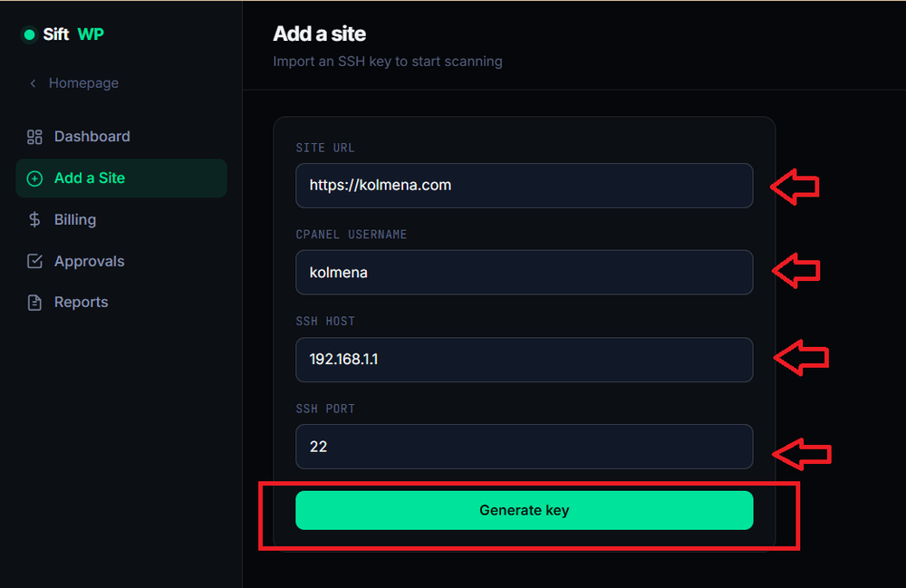The image size is (906, 588).
Task: Click the Dashboard grid icon
Action: 34,137
